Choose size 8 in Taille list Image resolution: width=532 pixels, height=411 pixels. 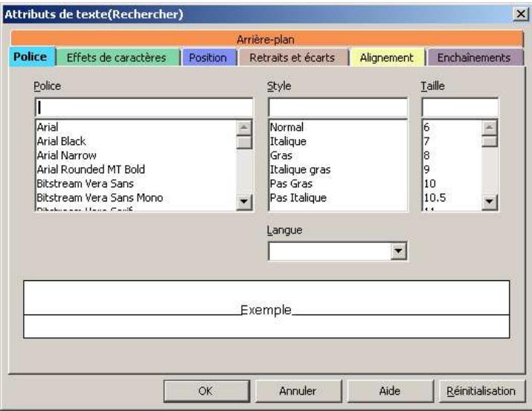point(452,155)
